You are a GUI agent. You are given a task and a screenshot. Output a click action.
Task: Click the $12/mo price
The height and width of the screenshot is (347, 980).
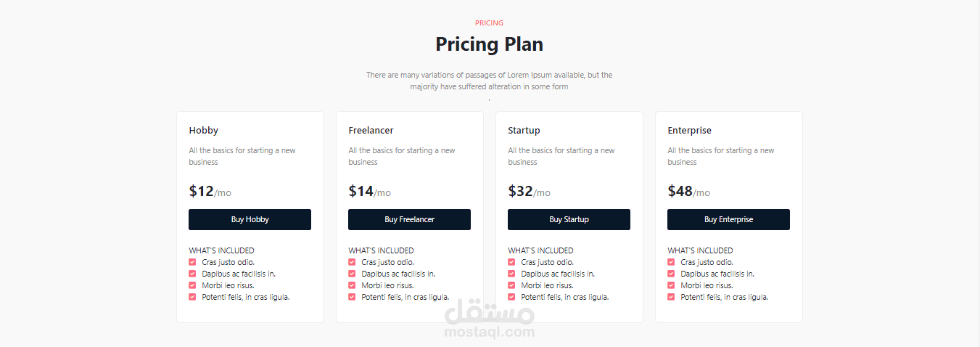[x=210, y=192]
